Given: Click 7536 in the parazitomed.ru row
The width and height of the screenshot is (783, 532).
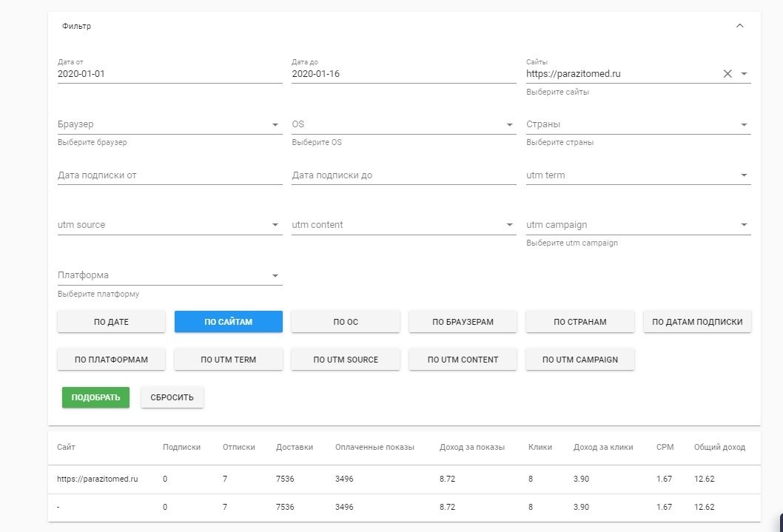Looking at the screenshot, I should [285, 479].
